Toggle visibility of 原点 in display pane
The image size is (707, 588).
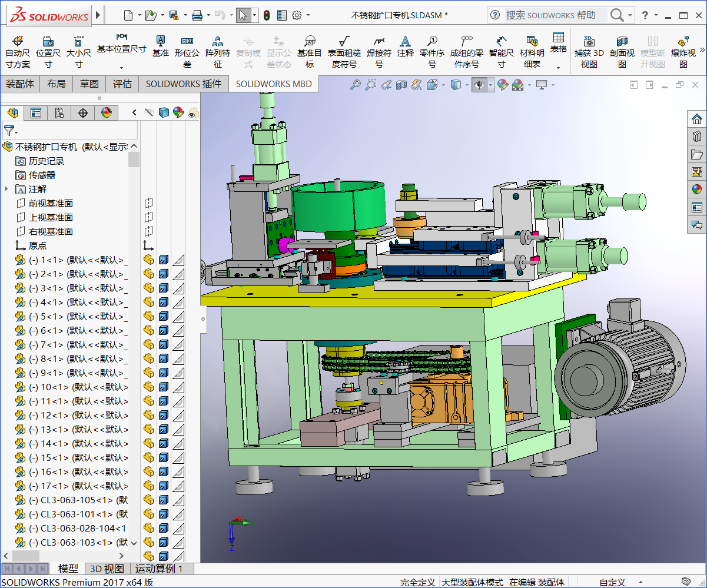click(148, 245)
